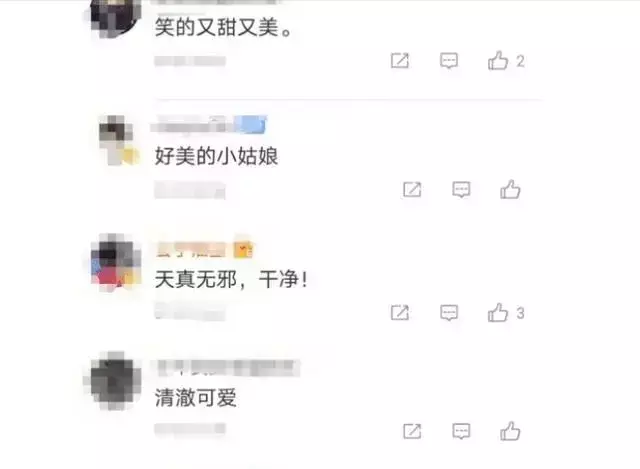Like the 好美的小姑娘 comment

(x=510, y=189)
